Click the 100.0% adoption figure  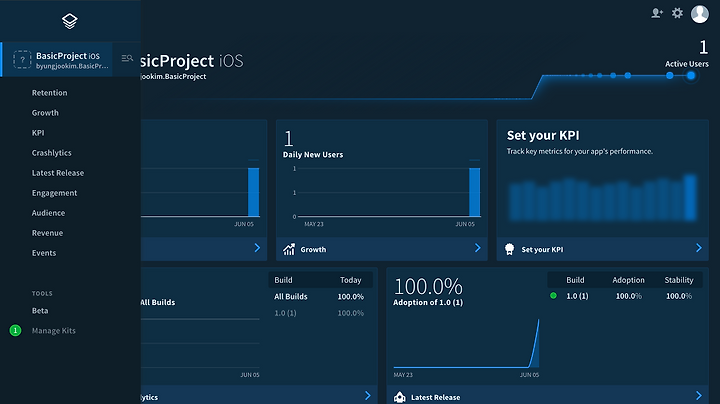tap(428, 286)
